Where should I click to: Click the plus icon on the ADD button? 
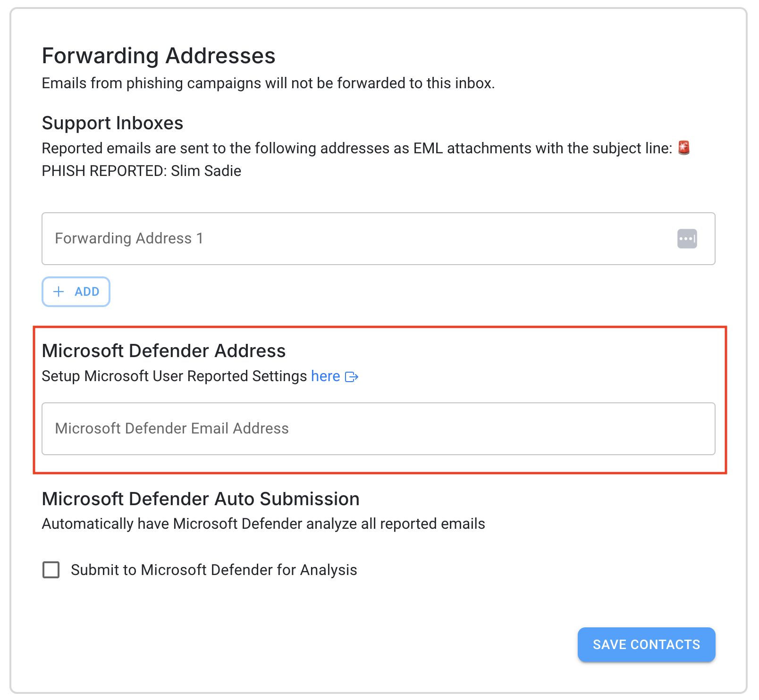pyautogui.click(x=59, y=292)
